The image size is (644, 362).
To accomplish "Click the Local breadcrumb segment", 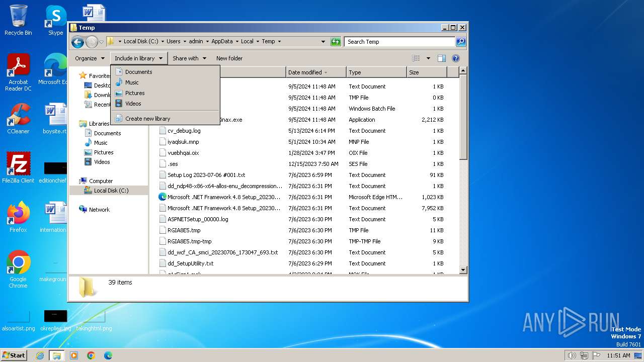I will (247, 42).
